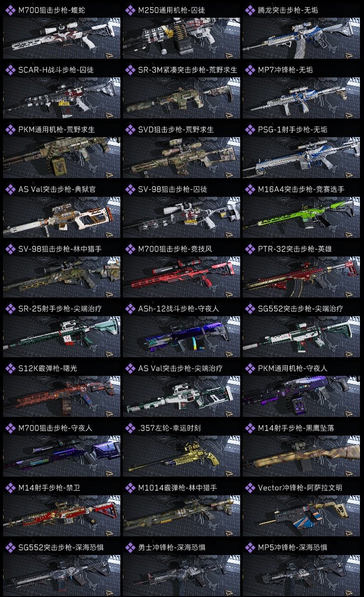Click the rarity icon beside .357左轮-幸运时刻
Viewport: 364px width, 597px height.
[130, 428]
